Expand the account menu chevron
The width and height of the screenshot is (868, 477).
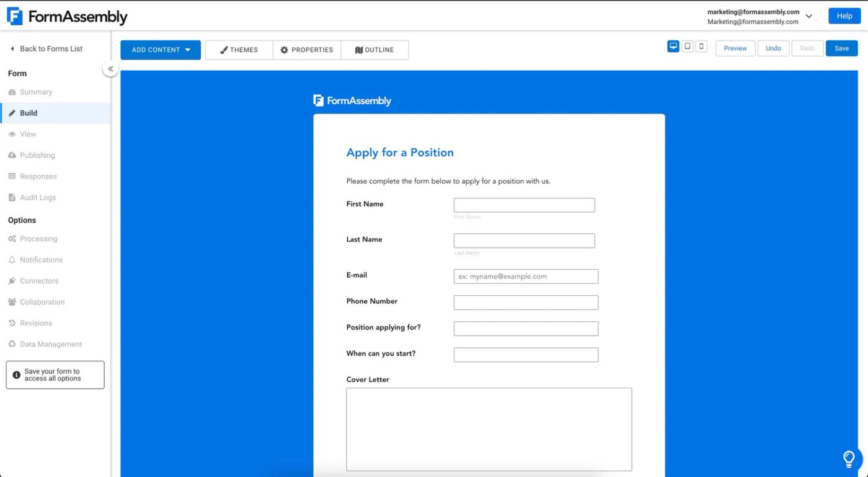click(808, 16)
